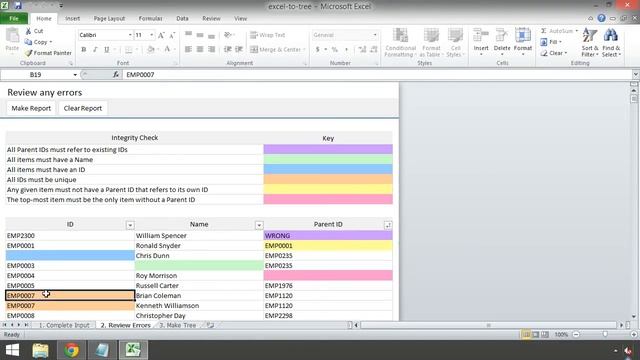Open Name column filter dropdown
640x360 pixels.
click(x=259, y=225)
